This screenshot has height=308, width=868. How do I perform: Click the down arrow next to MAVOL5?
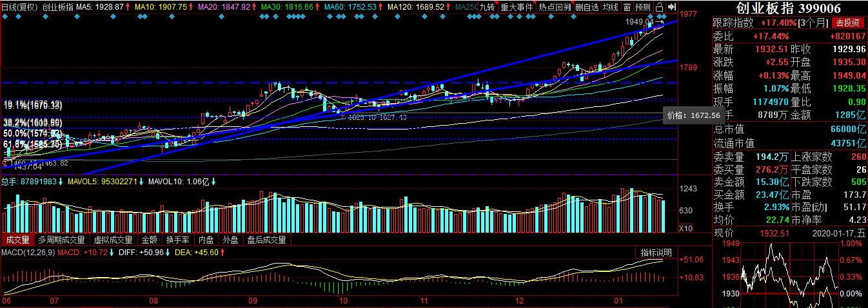point(143,182)
